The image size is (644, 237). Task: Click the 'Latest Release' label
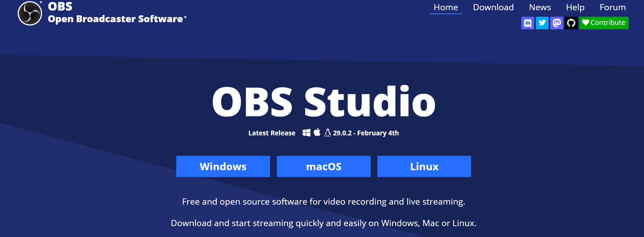point(272,133)
